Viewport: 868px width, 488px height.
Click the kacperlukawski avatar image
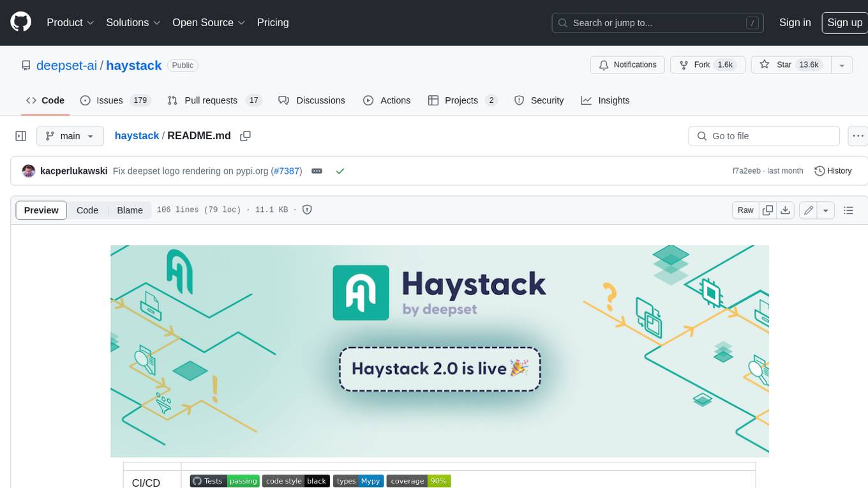pyautogui.click(x=28, y=171)
